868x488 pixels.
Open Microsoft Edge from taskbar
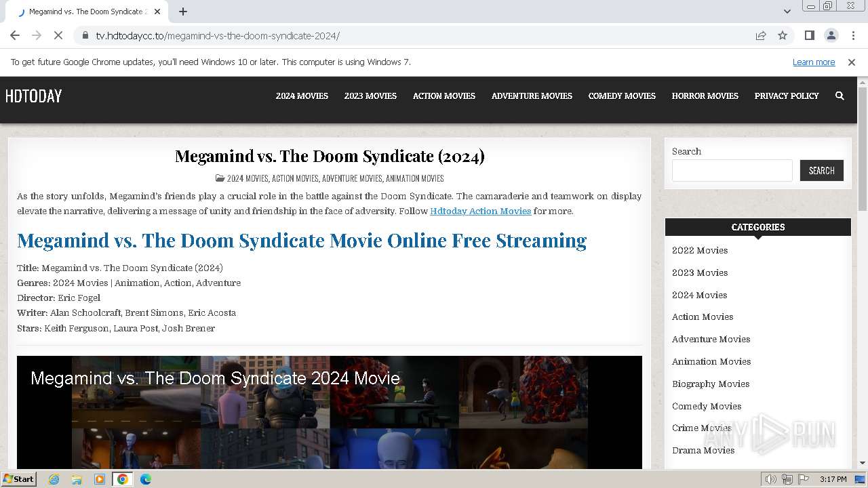click(x=145, y=479)
